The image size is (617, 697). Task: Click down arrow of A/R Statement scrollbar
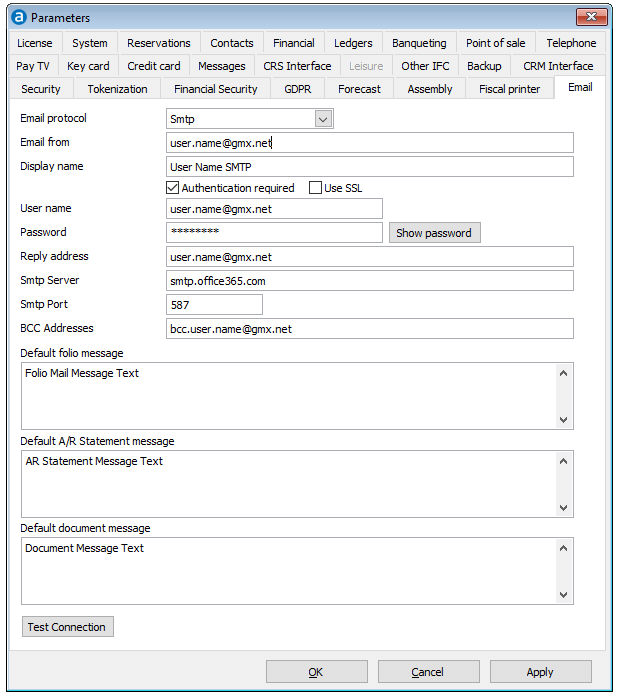563,508
